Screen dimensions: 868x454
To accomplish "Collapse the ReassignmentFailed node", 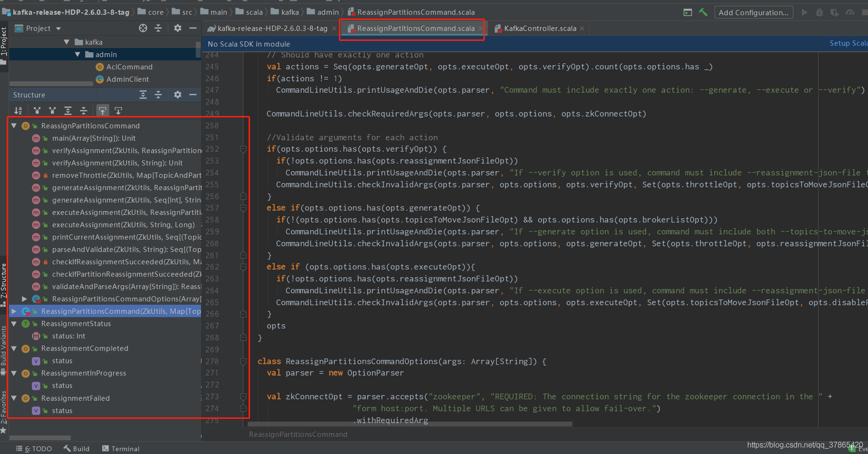I will (14, 398).
